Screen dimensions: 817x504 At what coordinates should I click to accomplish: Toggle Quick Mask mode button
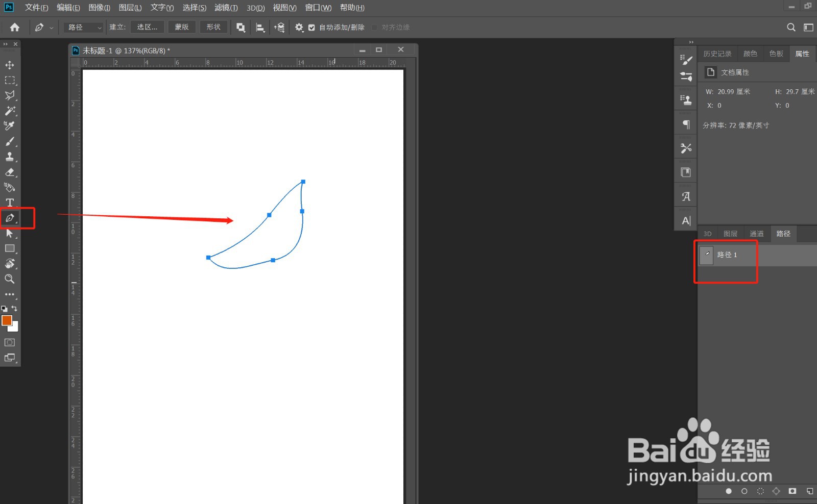10,342
